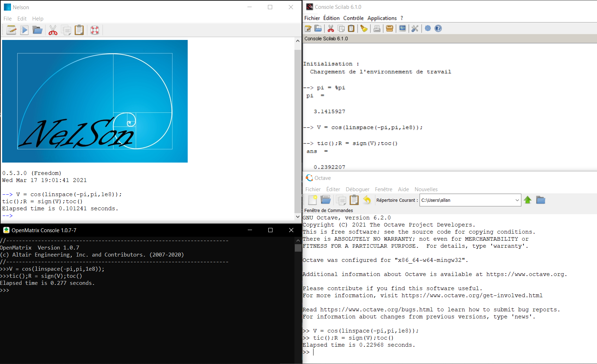597x364 pixels.
Task: Open Xcos monitor icon in Scilab toolbar
Action: tap(403, 29)
